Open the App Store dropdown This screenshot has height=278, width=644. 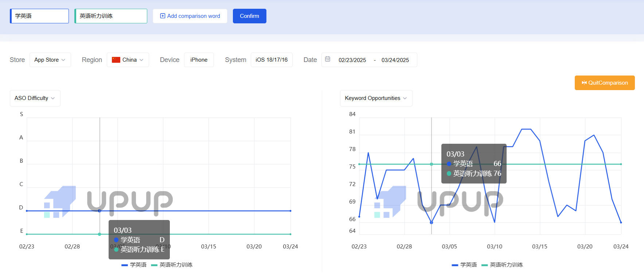[50, 60]
